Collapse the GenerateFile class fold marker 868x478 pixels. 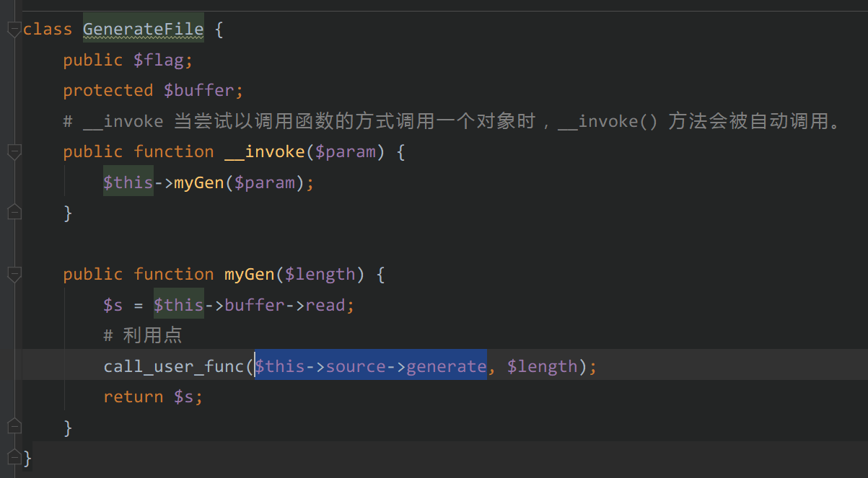click(14, 30)
